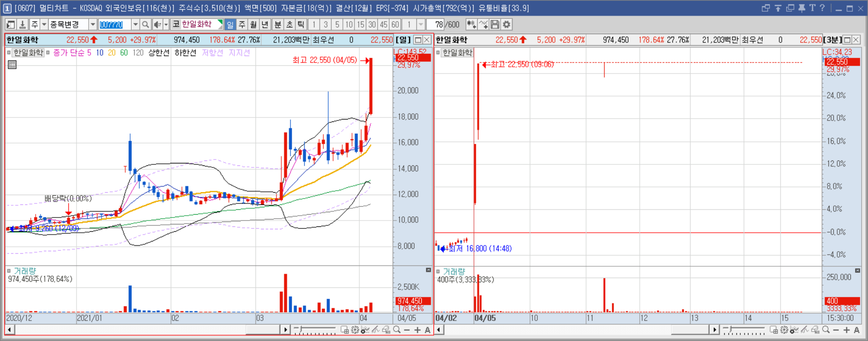Open the stock code 007770 dropdown arrow
The width and height of the screenshot is (868, 341).
tap(135, 24)
